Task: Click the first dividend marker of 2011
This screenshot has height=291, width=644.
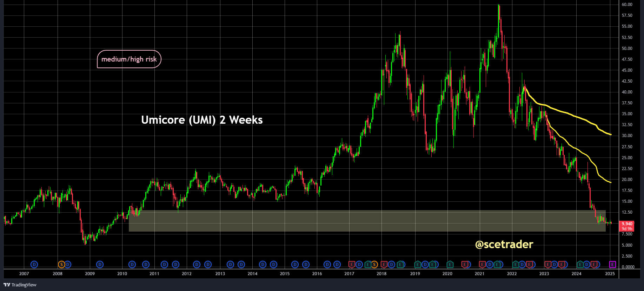Action: tap(164, 264)
